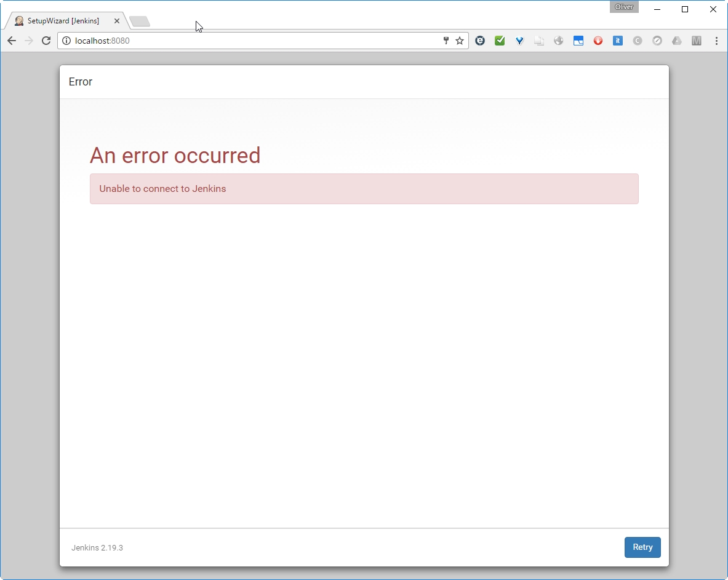This screenshot has height=580, width=728.
Task: View site information for localhost
Action: click(66, 41)
